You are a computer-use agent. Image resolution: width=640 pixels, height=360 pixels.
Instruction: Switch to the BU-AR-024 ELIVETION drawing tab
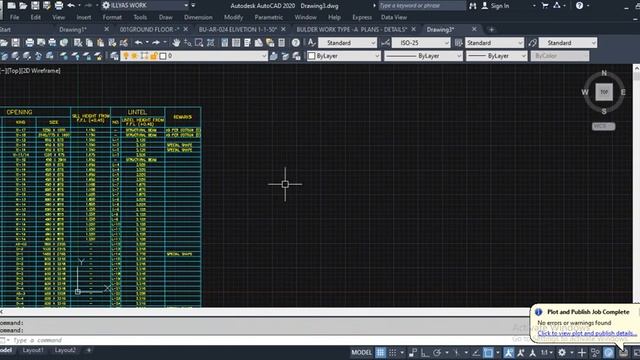click(x=238, y=29)
